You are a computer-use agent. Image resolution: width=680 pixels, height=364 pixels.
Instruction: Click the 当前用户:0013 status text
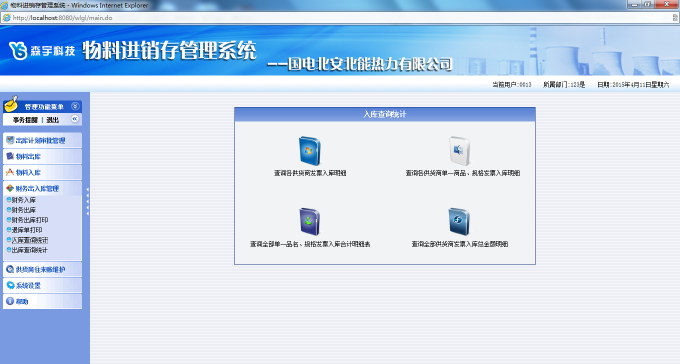pos(512,85)
